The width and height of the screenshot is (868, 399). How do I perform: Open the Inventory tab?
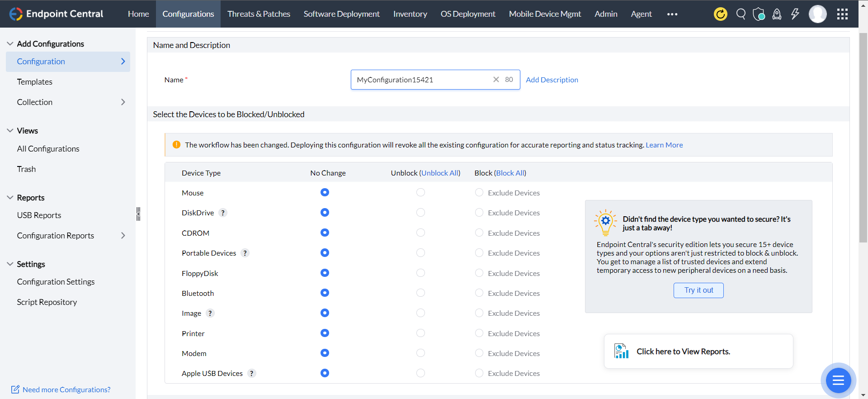410,14
